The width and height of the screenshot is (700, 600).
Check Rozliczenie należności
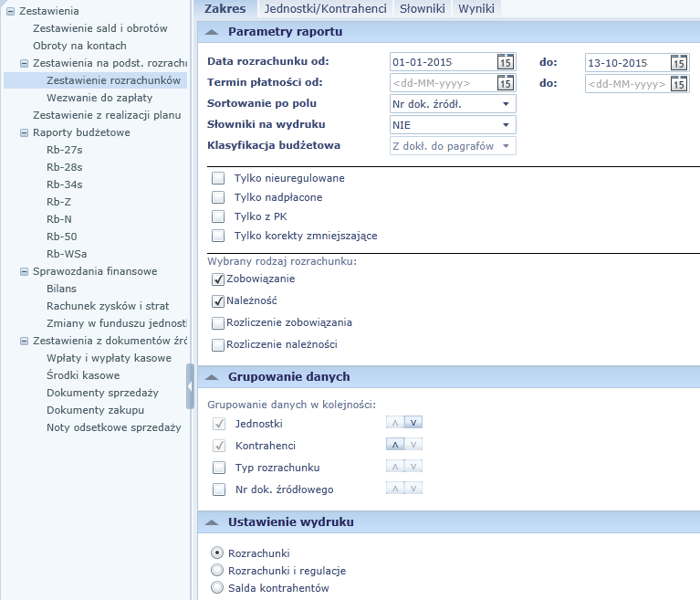point(218,345)
